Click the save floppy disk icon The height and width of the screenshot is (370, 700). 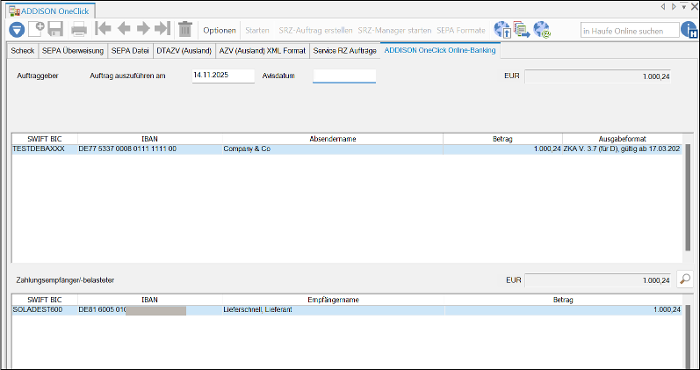55,29
